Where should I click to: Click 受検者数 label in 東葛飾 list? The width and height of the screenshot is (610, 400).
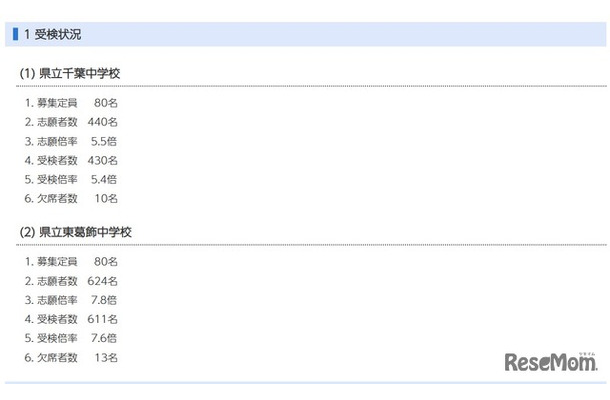point(58,319)
